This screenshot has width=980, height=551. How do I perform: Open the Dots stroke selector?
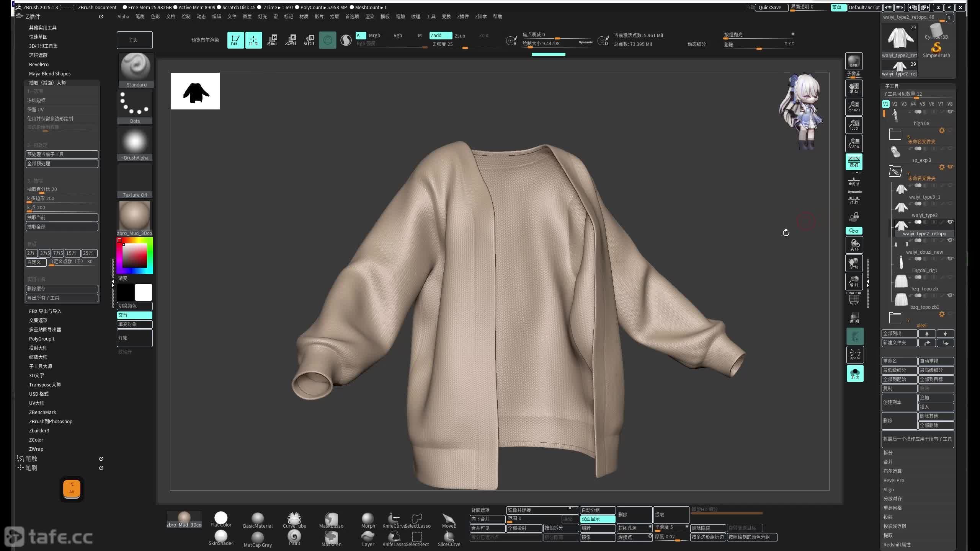135,107
